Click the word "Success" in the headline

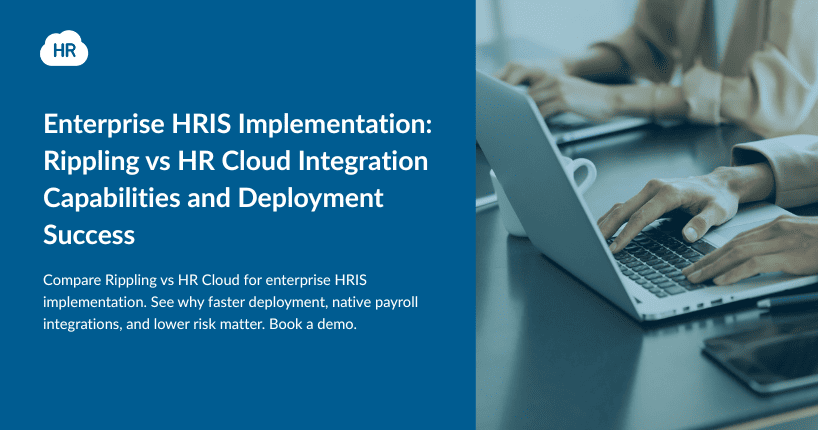click(88, 234)
